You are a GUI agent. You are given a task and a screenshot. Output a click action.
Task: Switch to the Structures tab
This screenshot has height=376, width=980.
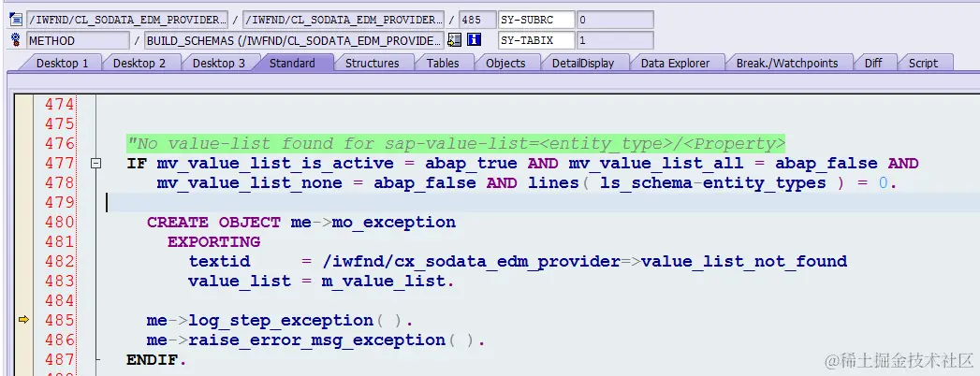[x=372, y=63]
